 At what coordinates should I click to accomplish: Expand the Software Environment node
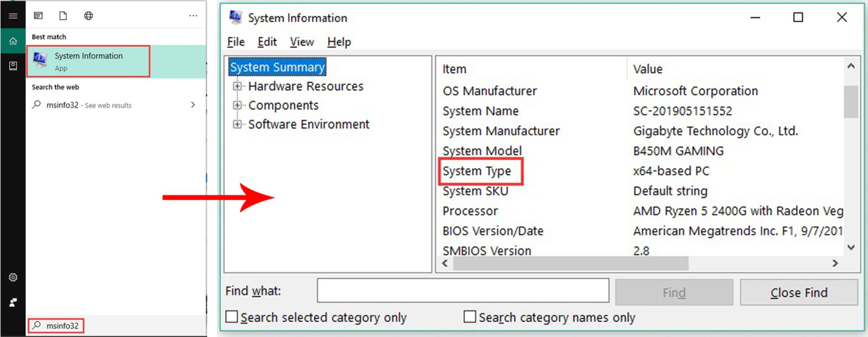pos(237,124)
